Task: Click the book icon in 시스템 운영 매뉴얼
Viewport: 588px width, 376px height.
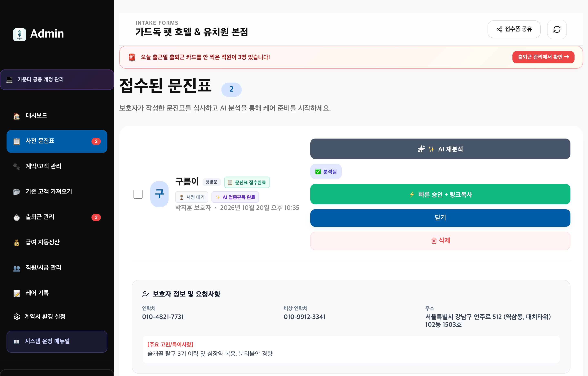Action: click(x=16, y=341)
